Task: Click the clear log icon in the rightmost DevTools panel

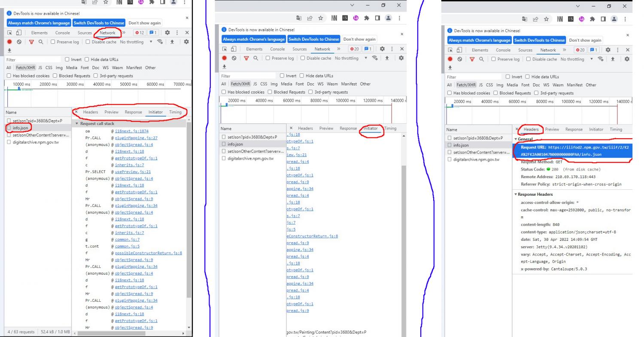Action: [459, 59]
